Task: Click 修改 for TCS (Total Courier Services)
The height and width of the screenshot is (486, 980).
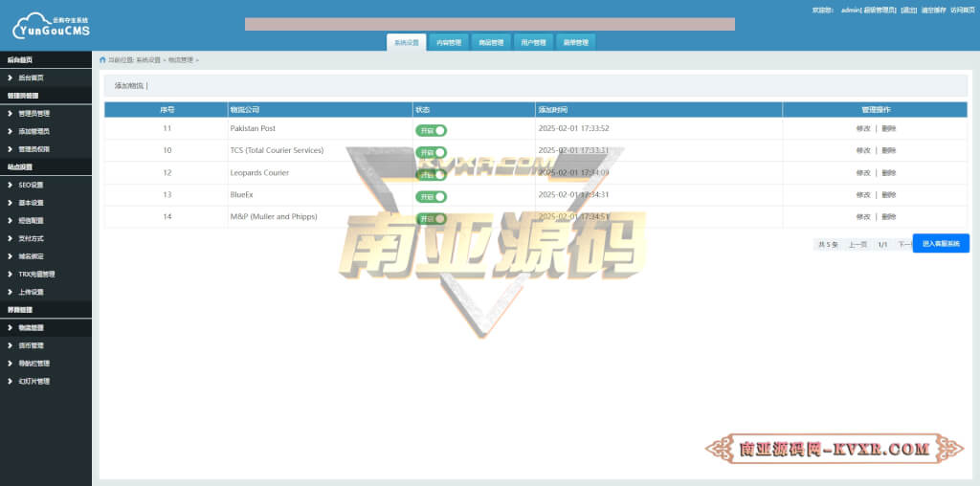Action: [x=863, y=150]
